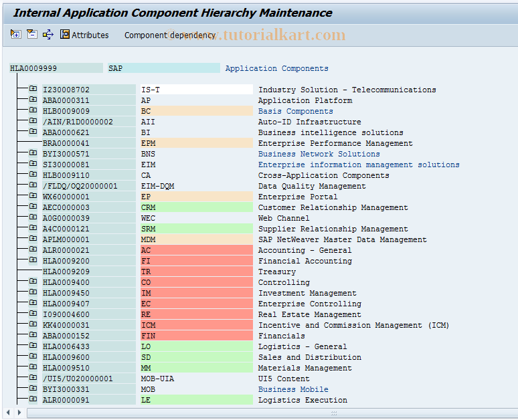This screenshot has width=518, height=420.
Task: Click the Collapse subtree toolbar icon
Action: [32, 34]
